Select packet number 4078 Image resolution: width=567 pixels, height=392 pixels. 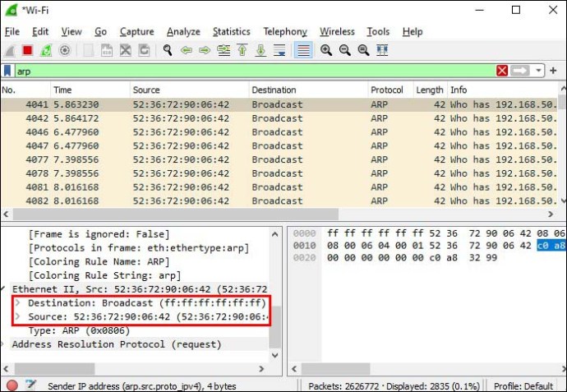279,173
